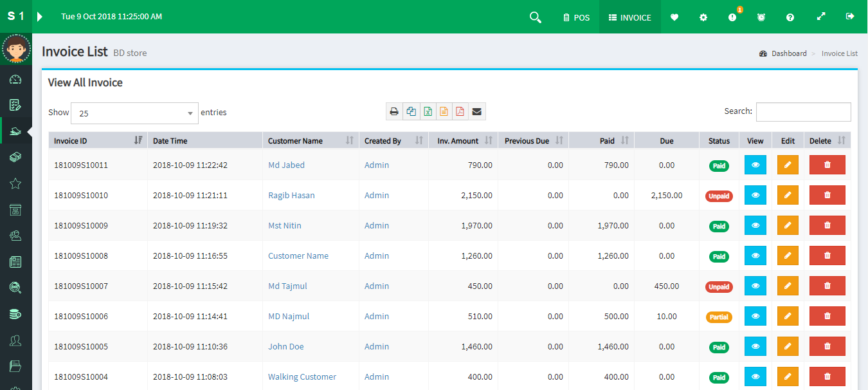Toggle fullscreen with the expand arrows icon
The image size is (868, 390).
coord(821,17)
